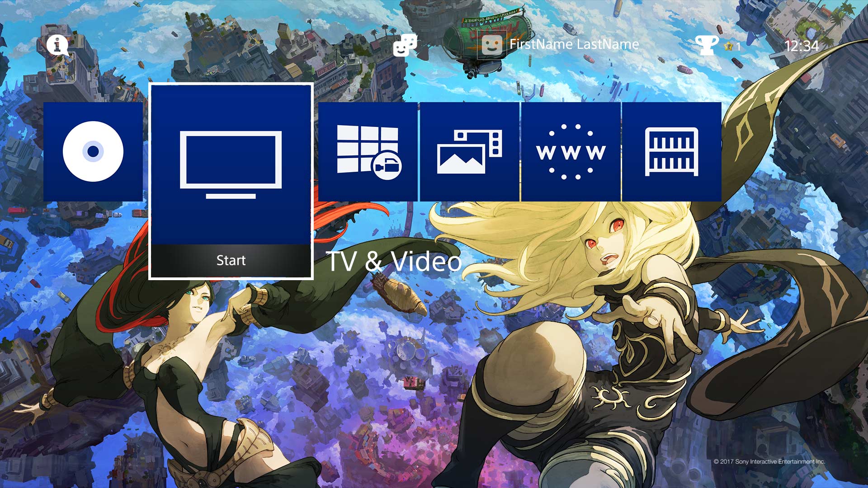Launch the WWW Internet Browser tile

[x=571, y=151]
